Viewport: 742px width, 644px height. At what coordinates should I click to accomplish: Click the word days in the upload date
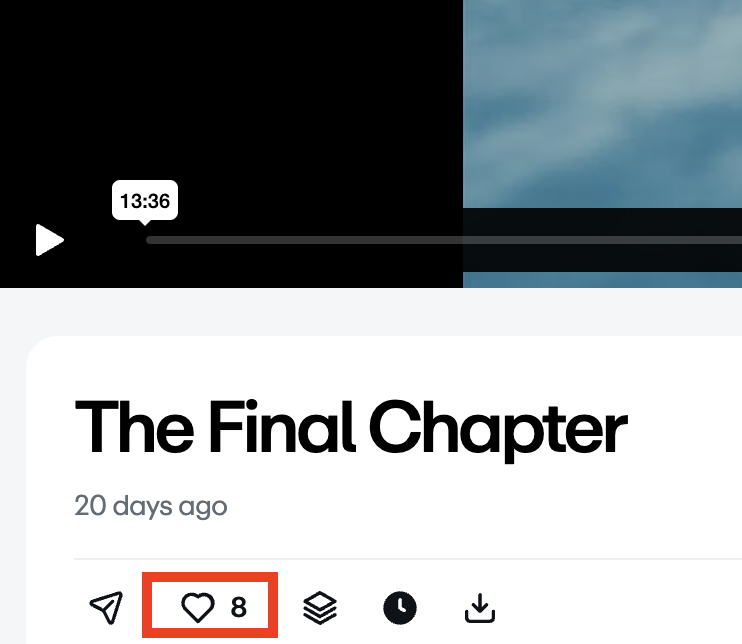pos(142,507)
